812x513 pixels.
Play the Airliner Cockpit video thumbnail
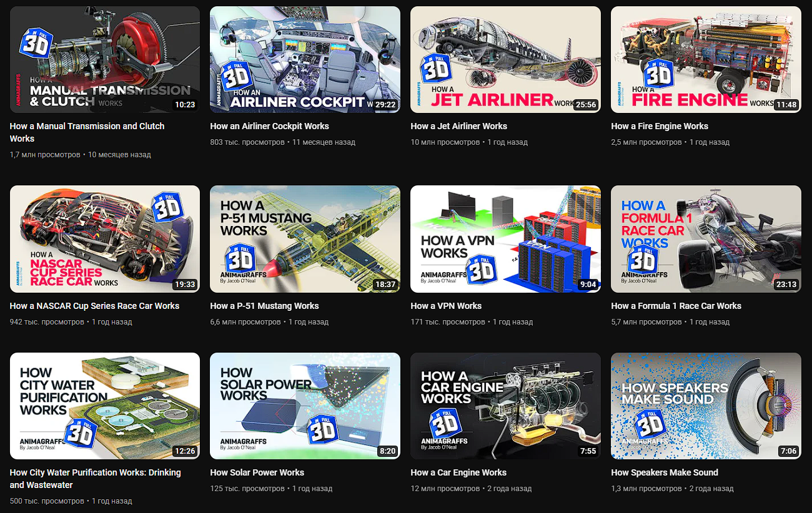pyautogui.click(x=305, y=60)
